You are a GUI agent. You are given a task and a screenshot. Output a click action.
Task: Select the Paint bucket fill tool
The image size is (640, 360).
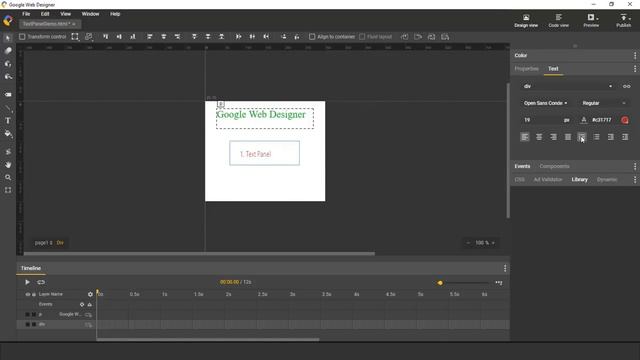(x=8, y=134)
